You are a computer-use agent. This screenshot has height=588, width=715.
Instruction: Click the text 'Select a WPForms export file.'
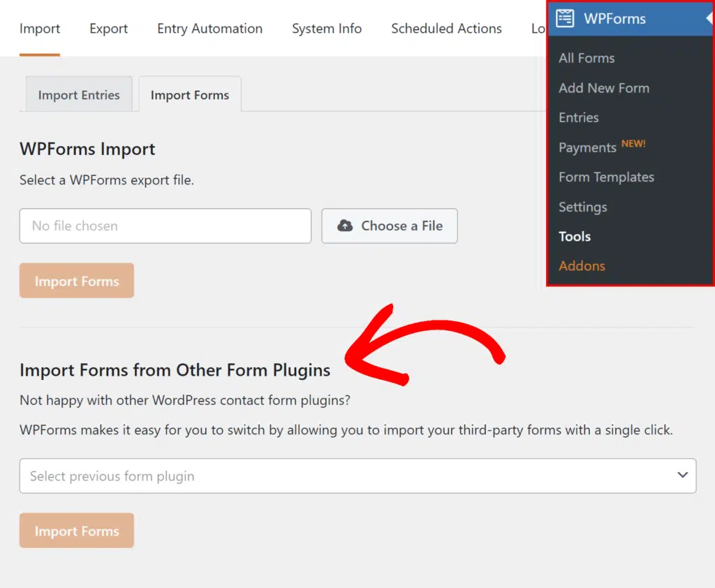tap(107, 179)
